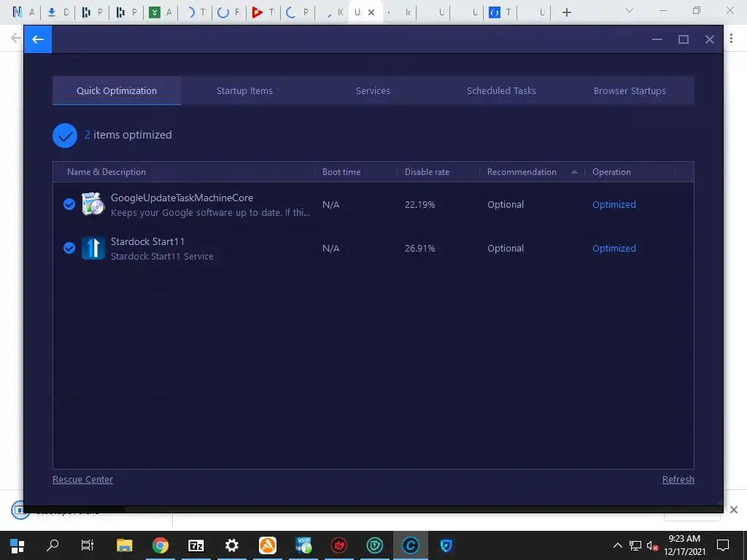
Task: Open the installer box icon in the taskbar
Action: 303,545
